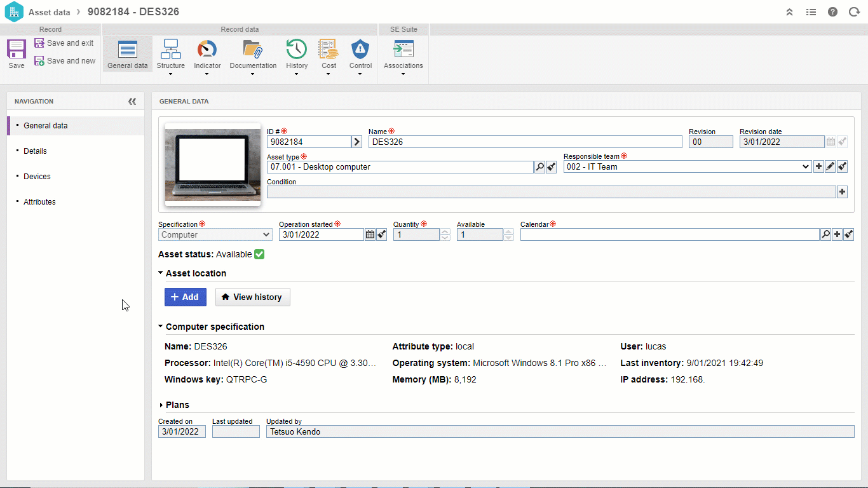Expand the History dropdown arrow
Screen dimensions: 868x488
tap(297, 74)
